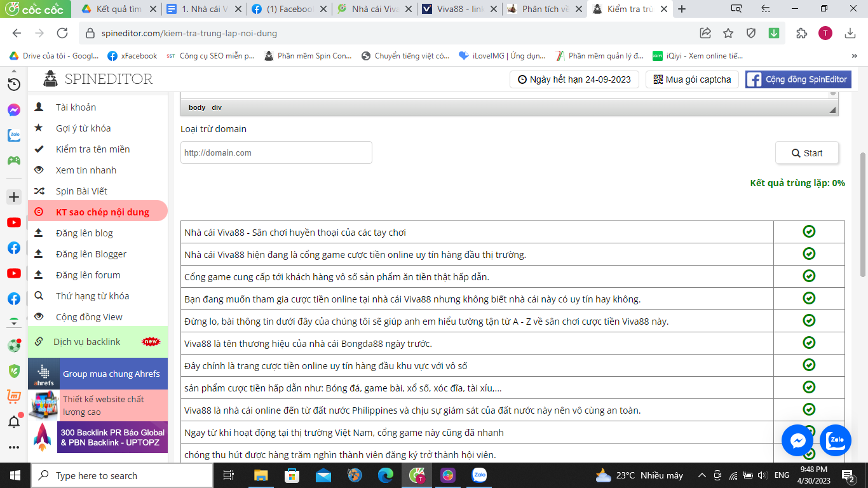
Task: Open iLoveIMG bookmark
Action: pyautogui.click(x=502, y=56)
